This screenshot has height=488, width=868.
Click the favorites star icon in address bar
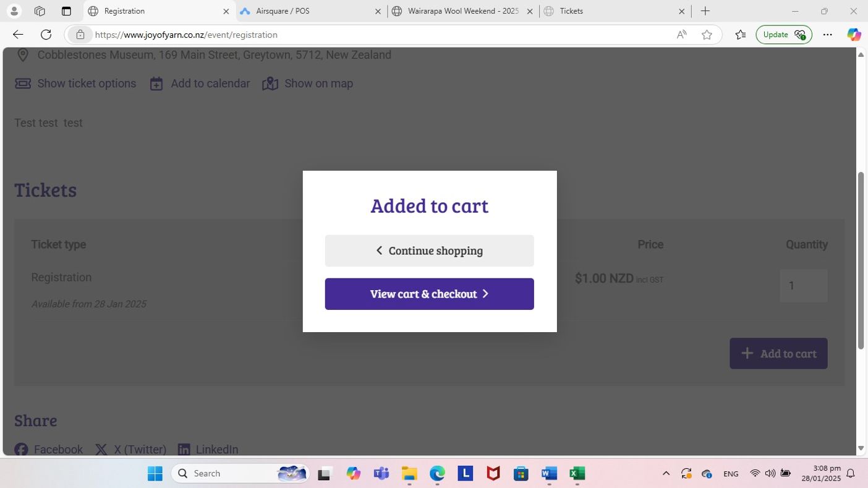[x=707, y=35]
